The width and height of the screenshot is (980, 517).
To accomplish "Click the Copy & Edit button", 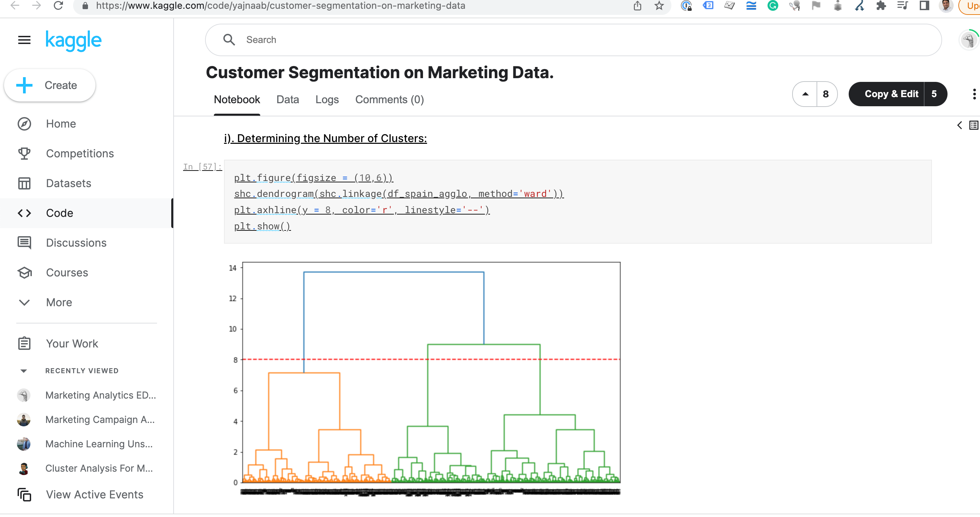I will pyautogui.click(x=891, y=94).
